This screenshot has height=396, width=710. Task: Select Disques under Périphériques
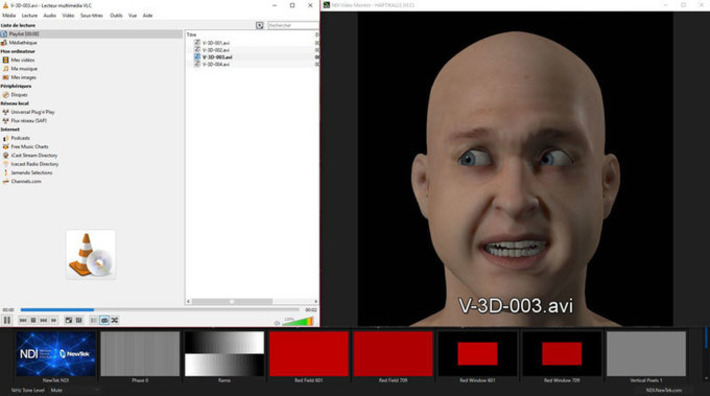point(19,95)
